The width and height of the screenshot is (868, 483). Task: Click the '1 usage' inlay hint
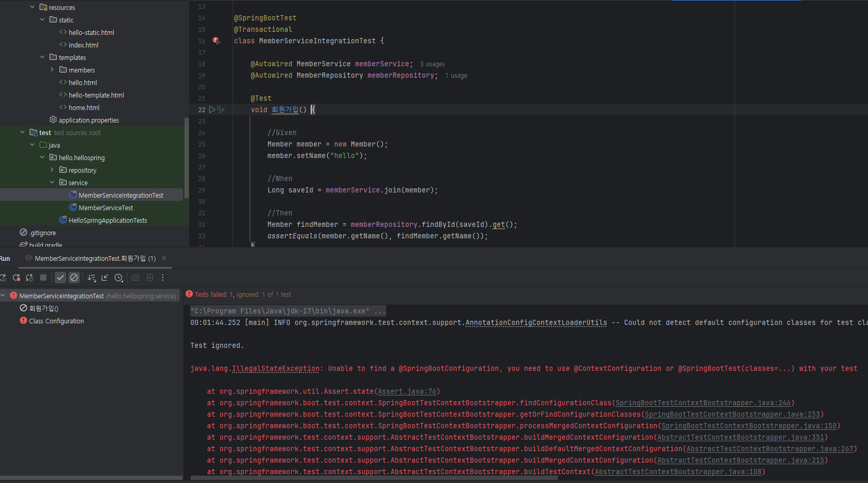click(x=456, y=76)
